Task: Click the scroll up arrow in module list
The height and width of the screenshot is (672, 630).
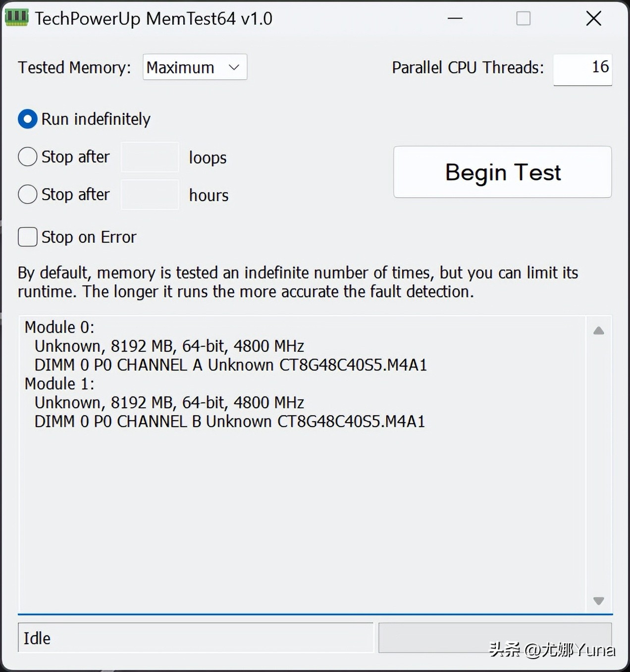Action: coord(599,331)
